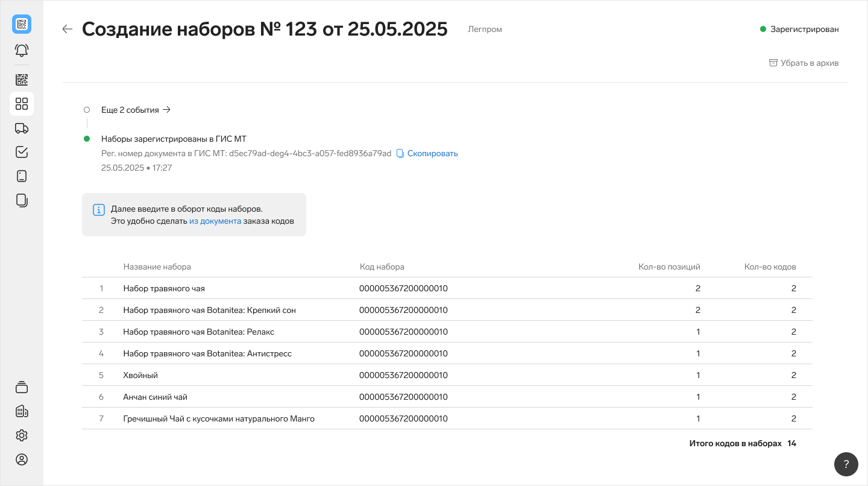Open the documents copy icon in sidebar
This screenshot has width=868, height=486.
coord(22,200)
